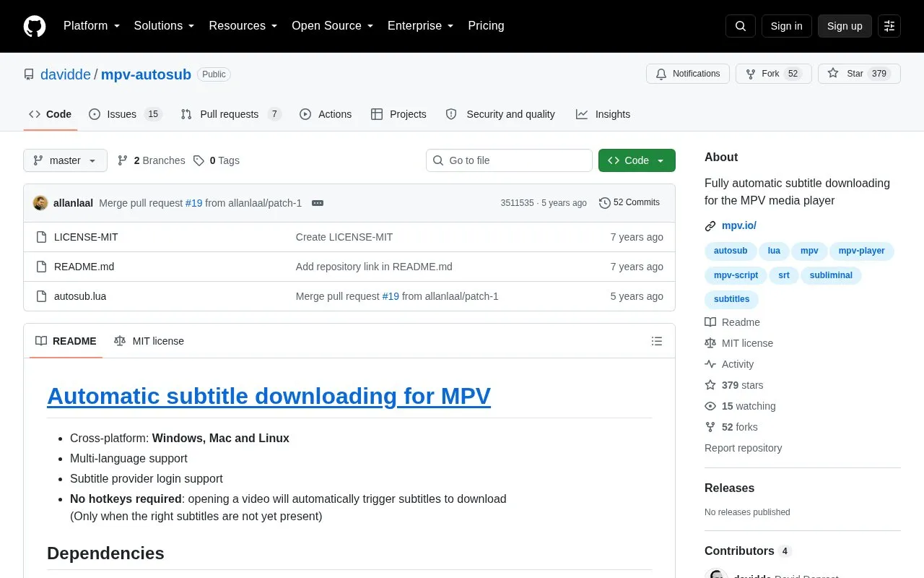View the 2 Branches list
The height and width of the screenshot is (578, 924).
152,160
